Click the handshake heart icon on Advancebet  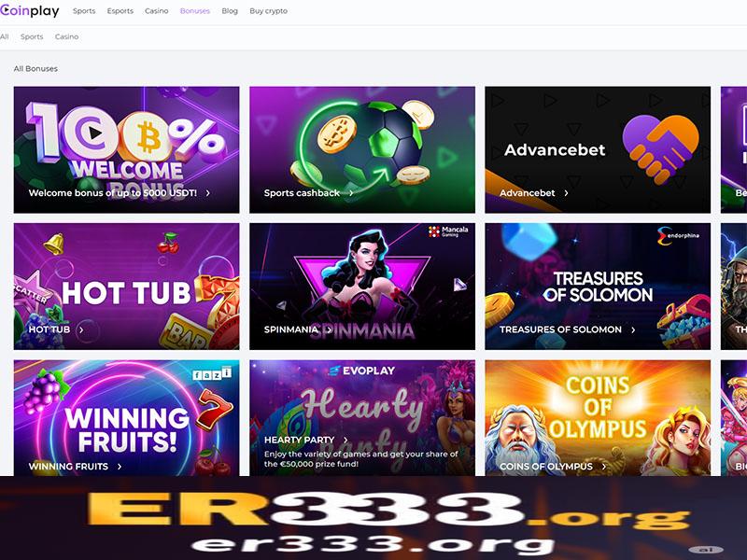[x=660, y=149]
